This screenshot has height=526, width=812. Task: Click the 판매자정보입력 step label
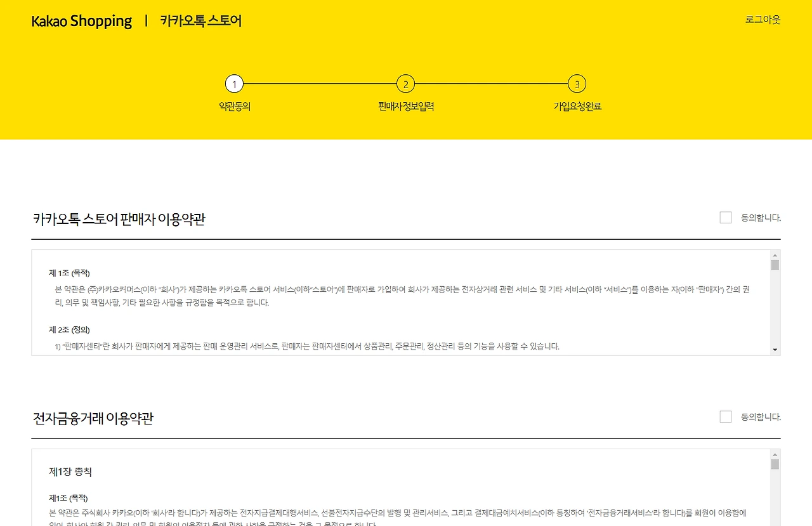(406, 107)
